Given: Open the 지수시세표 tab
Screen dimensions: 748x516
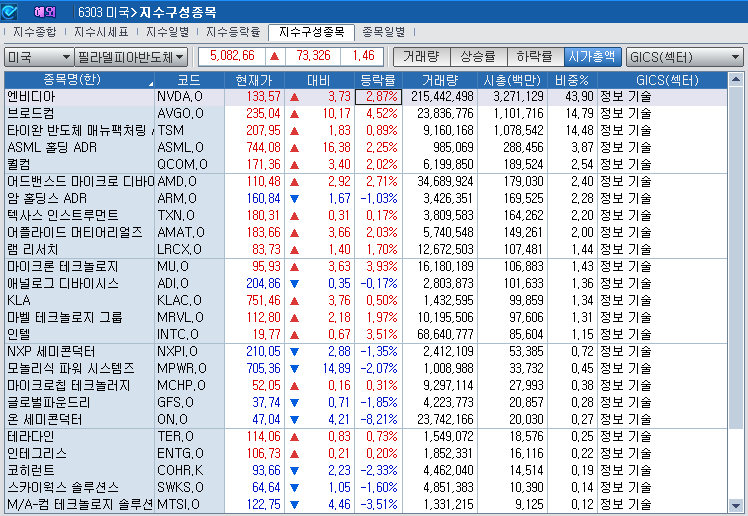Looking at the screenshot, I should [101, 32].
